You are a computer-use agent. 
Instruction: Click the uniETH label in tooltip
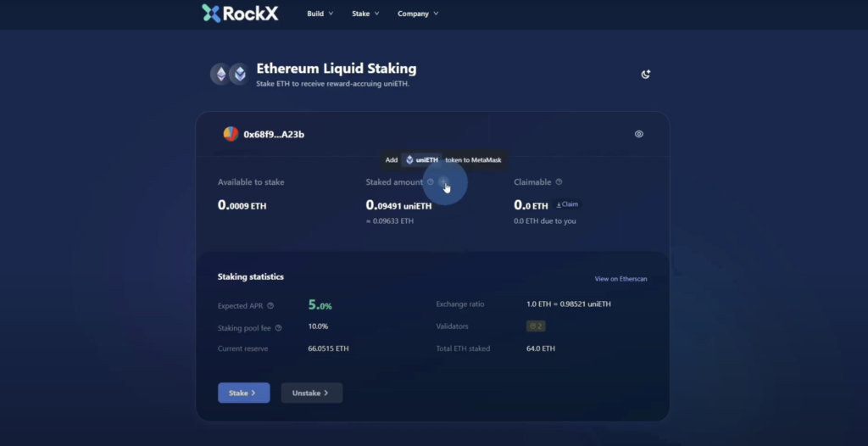click(421, 160)
